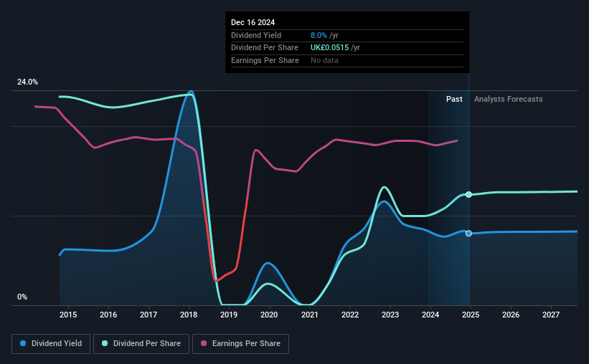
Task: Click the 2022 x-axis label
Action: coord(350,315)
